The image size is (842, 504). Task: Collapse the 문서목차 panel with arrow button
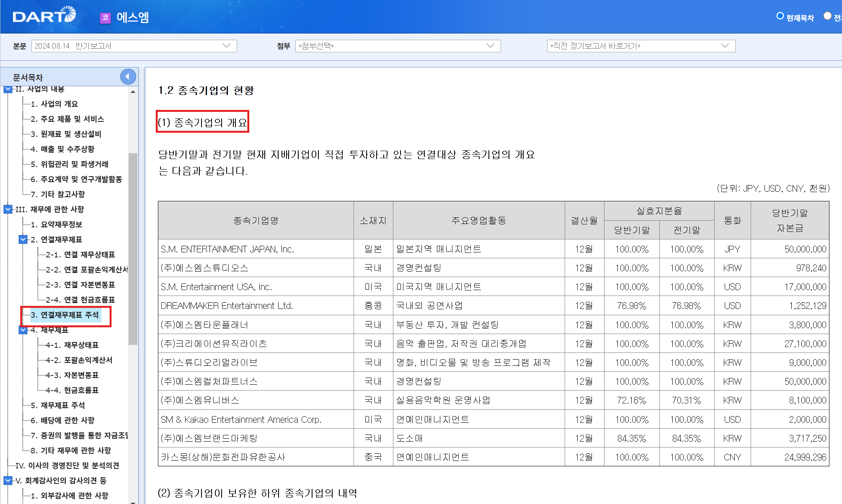128,77
